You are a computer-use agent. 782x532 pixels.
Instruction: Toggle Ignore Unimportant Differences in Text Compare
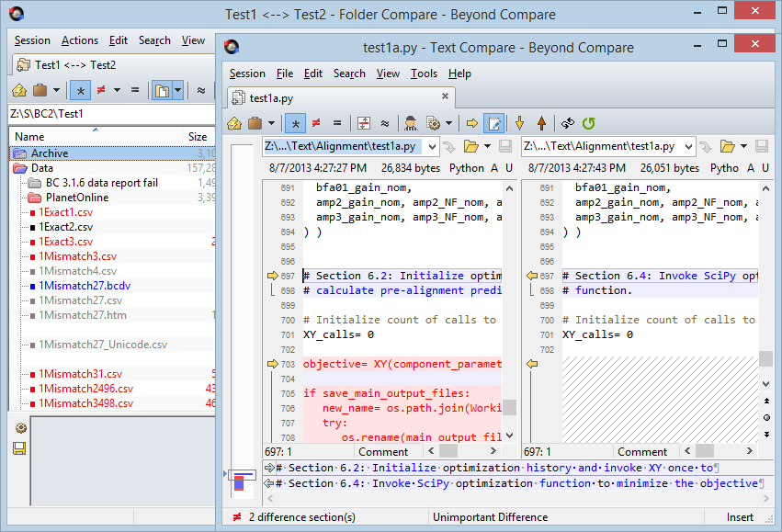(385, 122)
